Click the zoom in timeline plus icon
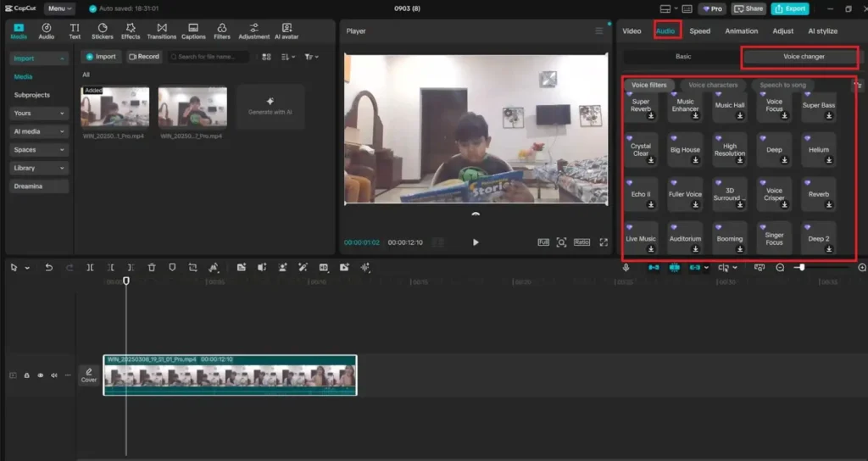Screen dimensions: 868x461 pyautogui.click(x=862, y=267)
